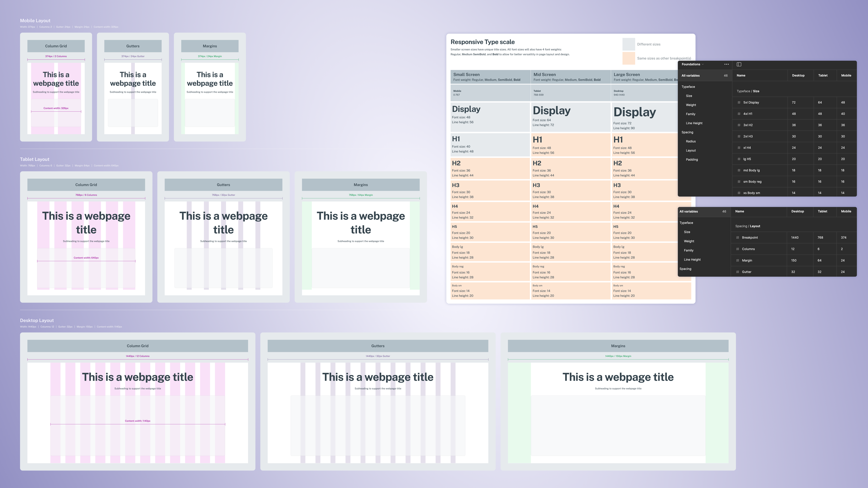Select All variables in the sidebar
868x488 pixels.
pos(690,75)
